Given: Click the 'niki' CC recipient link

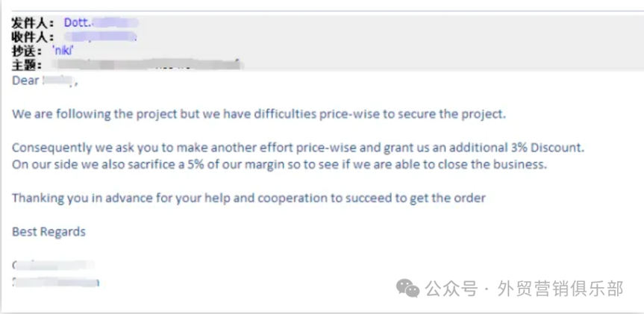Looking at the screenshot, I should 63,51.
